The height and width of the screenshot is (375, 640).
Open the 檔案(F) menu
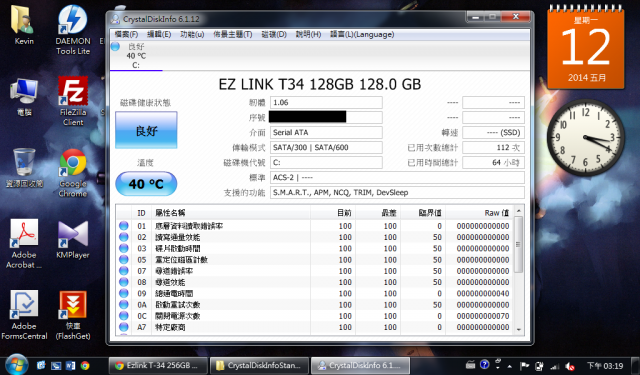pyautogui.click(x=126, y=35)
